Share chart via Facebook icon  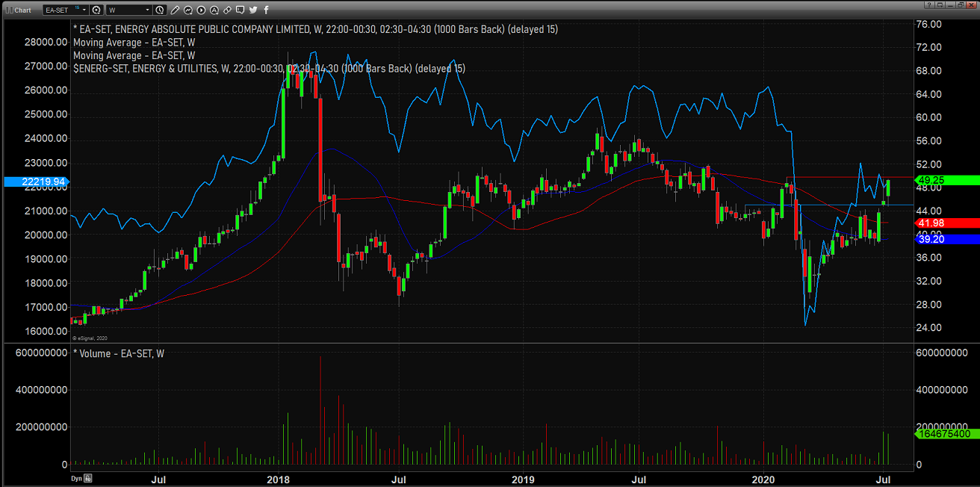[267, 10]
